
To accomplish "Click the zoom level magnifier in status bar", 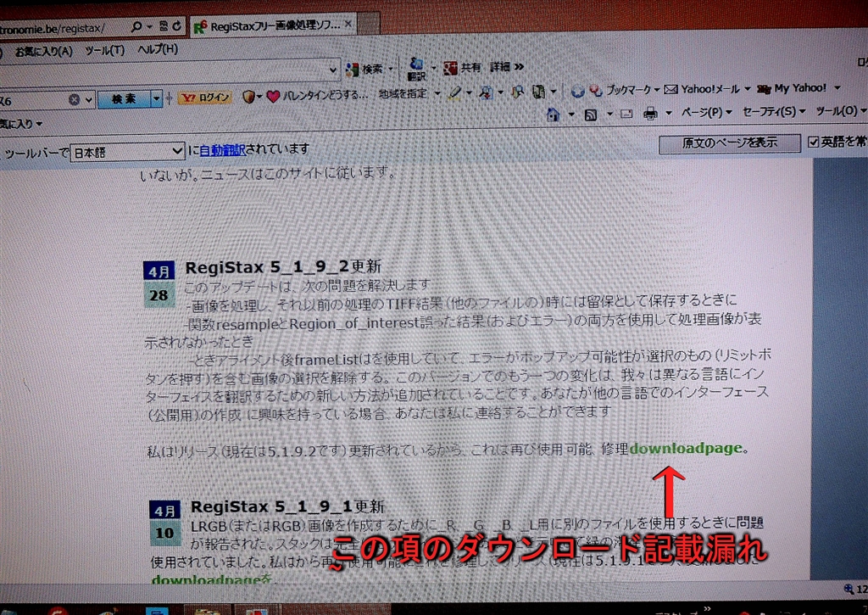I will (849, 589).
